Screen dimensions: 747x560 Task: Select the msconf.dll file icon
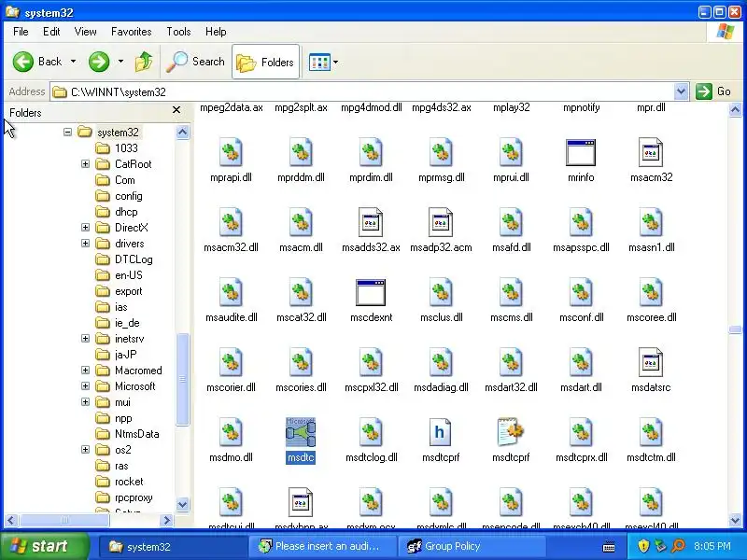click(x=581, y=292)
